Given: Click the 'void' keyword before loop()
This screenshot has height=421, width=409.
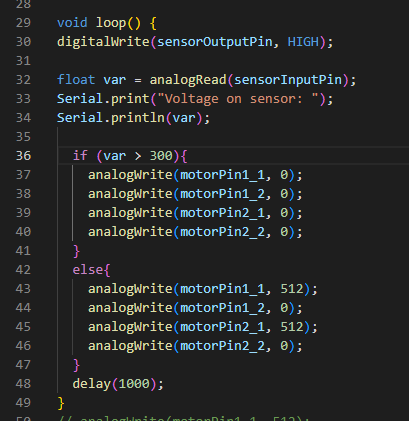Looking at the screenshot, I should (x=72, y=23).
